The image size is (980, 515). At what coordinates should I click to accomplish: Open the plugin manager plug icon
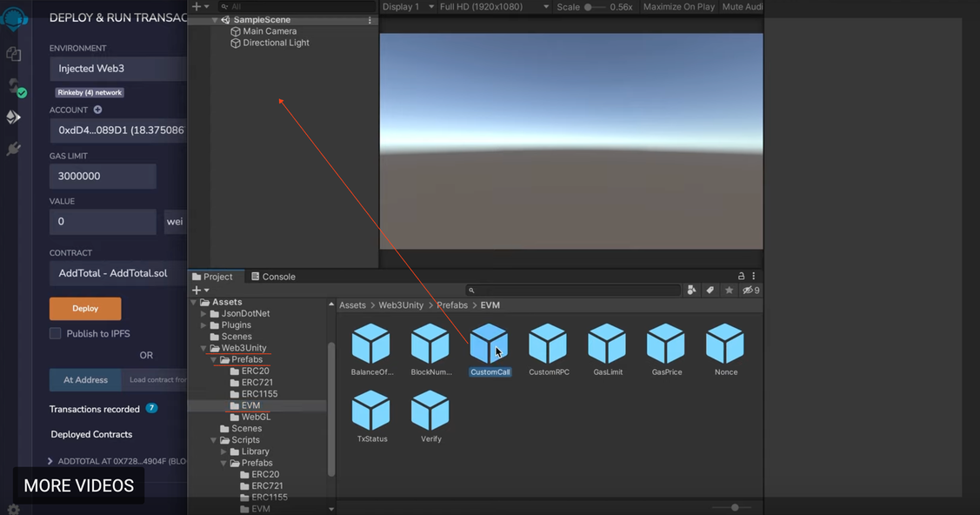(13, 149)
